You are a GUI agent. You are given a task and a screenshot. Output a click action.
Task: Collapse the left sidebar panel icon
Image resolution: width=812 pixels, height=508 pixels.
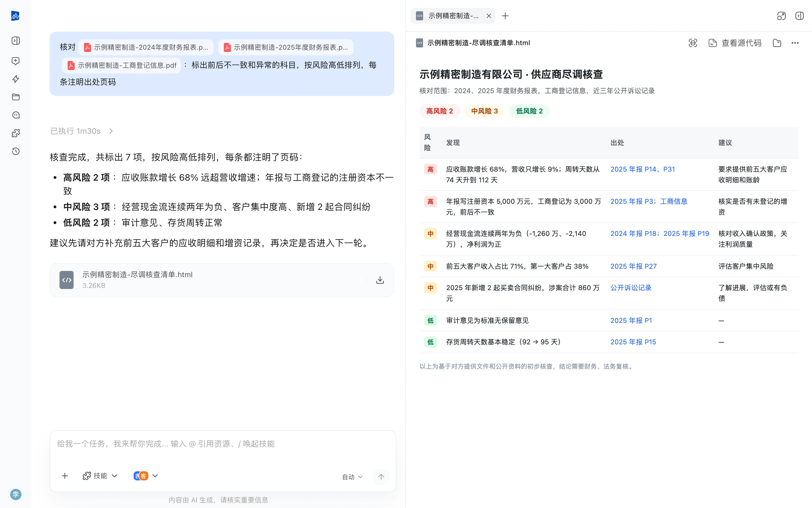[16, 41]
